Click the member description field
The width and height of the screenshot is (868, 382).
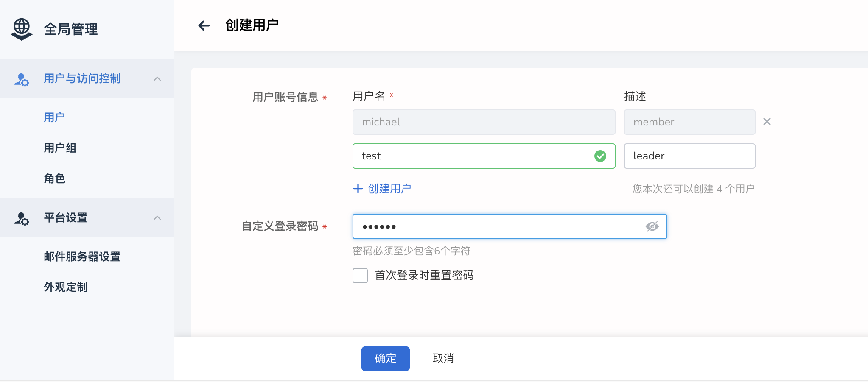click(690, 122)
